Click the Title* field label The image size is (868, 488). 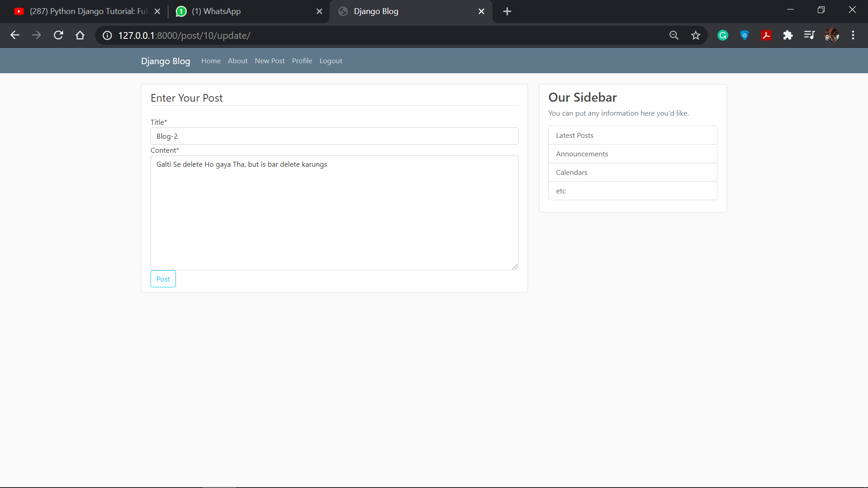tap(159, 122)
